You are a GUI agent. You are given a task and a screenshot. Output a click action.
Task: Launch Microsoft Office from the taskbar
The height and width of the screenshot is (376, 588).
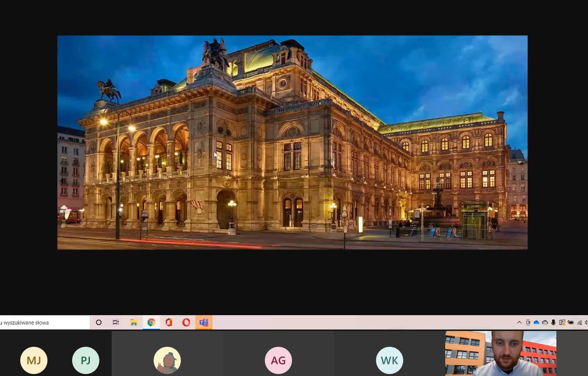point(169,323)
